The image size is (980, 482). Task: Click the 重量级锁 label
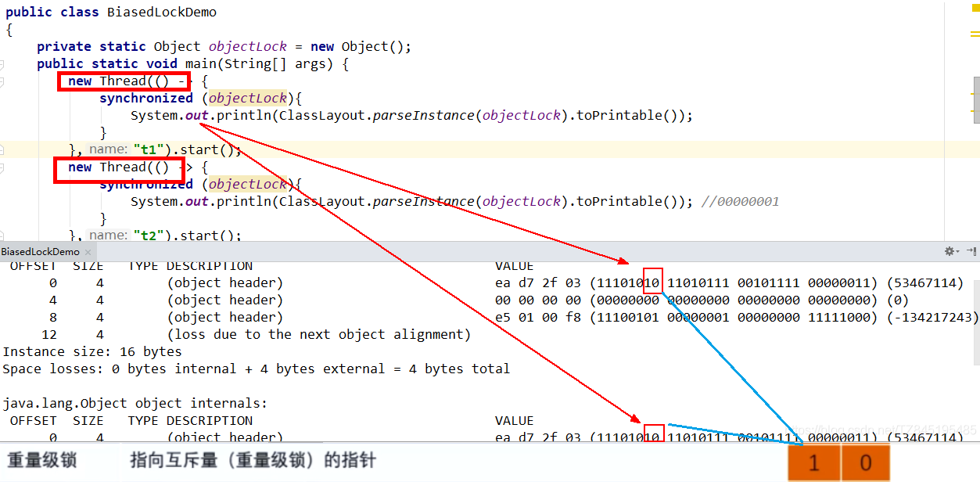(43, 460)
